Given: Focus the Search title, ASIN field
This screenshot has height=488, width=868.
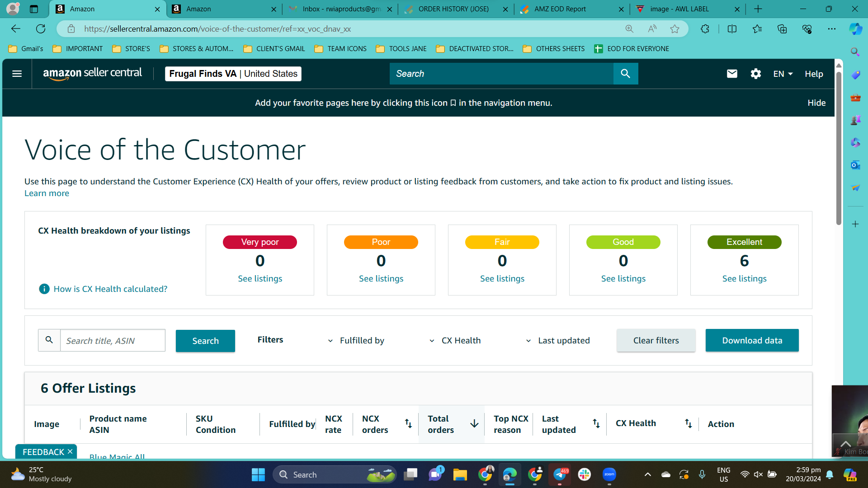Looking at the screenshot, I should (113, 340).
